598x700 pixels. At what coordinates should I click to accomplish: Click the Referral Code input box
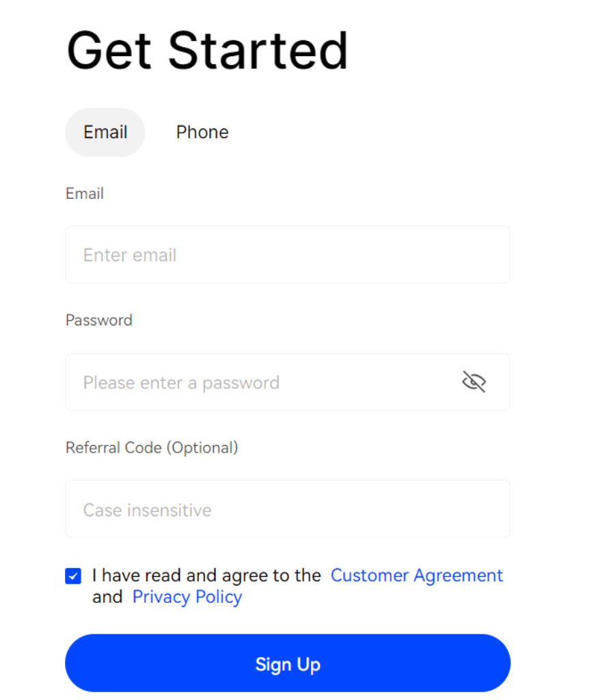pos(287,509)
